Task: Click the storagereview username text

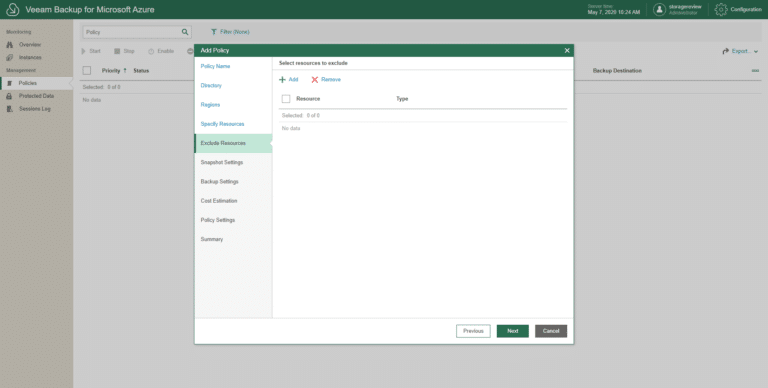Action: coord(685,7)
